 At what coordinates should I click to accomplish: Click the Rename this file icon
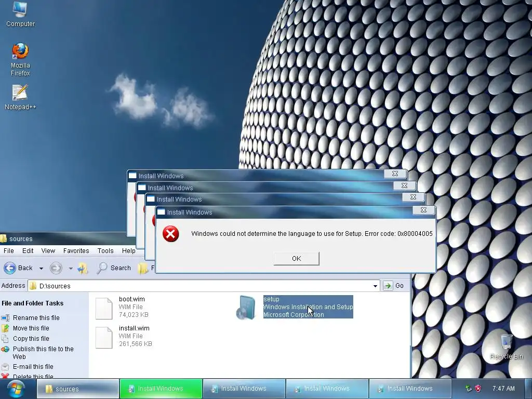coord(5,318)
